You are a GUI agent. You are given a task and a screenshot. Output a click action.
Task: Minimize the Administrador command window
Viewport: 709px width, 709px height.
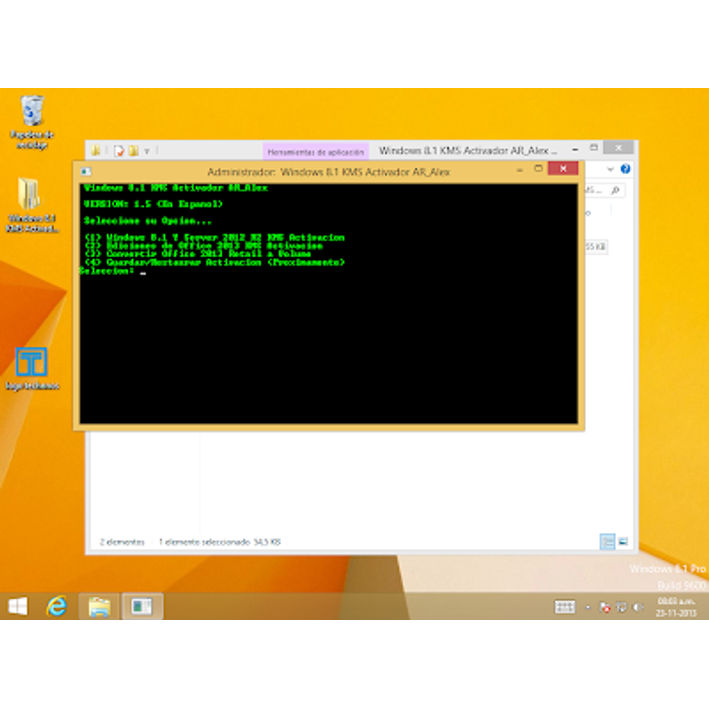point(520,170)
